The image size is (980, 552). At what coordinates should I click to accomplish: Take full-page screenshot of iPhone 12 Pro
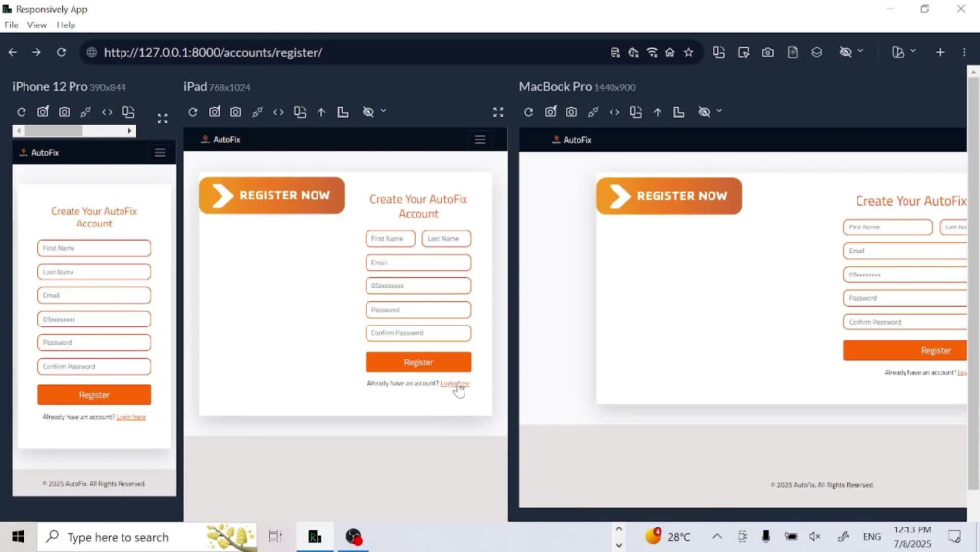click(x=65, y=112)
